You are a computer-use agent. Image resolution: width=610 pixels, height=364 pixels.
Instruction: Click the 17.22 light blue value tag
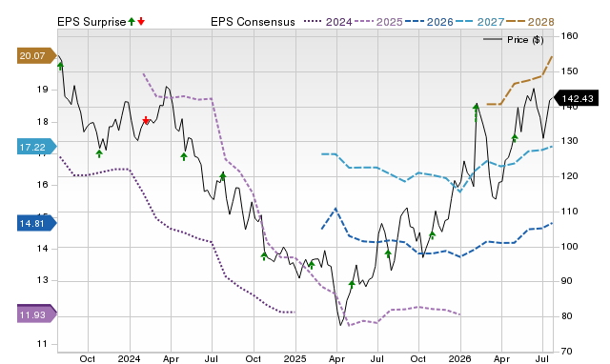36,147
